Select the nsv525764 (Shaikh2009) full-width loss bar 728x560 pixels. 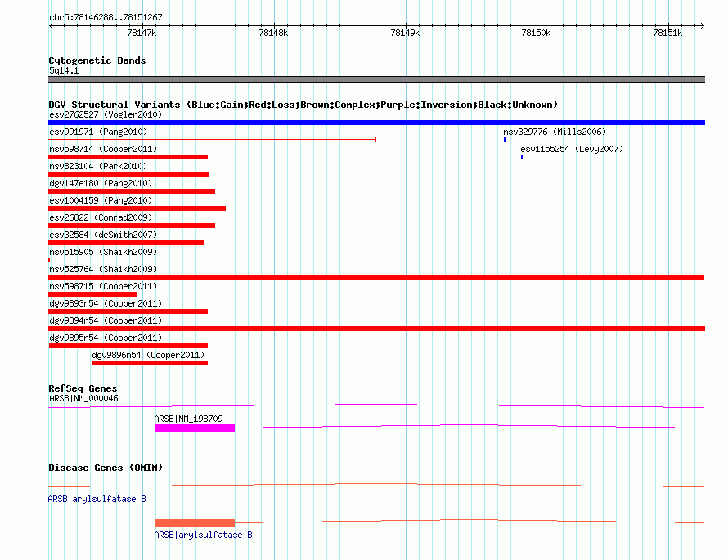pyautogui.click(x=376, y=277)
